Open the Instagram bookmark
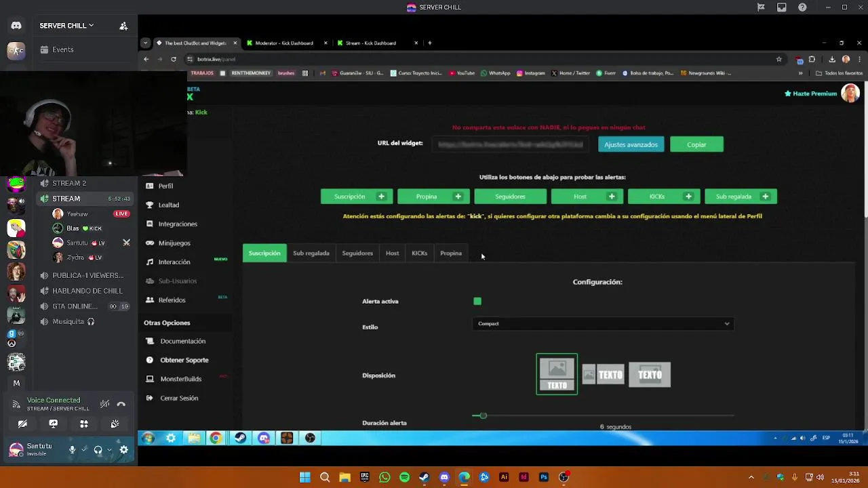Viewport: 868px width, 488px height. (531, 73)
